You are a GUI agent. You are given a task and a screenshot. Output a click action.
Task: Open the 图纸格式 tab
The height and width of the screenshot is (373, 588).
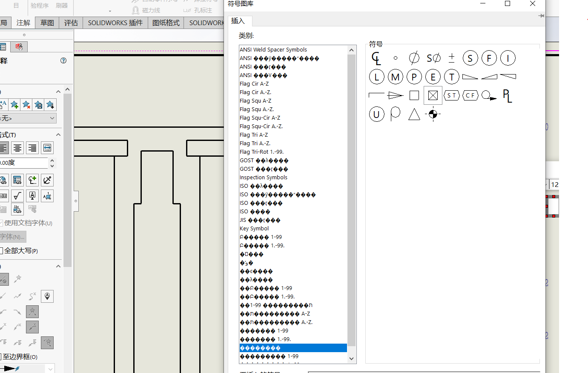coord(166,23)
